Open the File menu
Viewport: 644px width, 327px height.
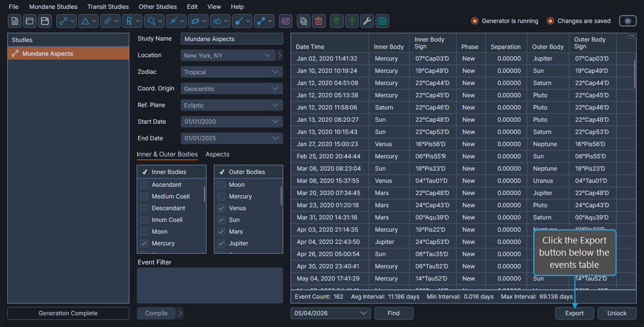14,7
